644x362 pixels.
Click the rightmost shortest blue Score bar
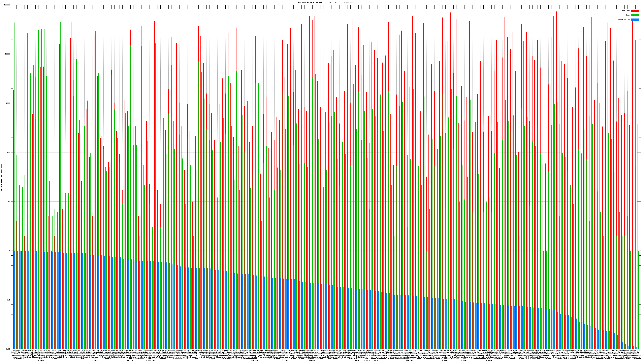[x=639, y=348]
